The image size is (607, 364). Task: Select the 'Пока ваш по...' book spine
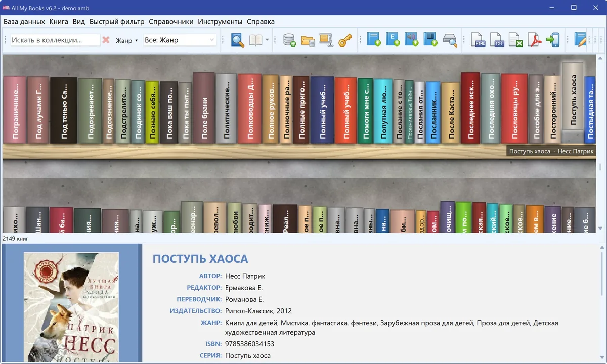click(x=169, y=112)
